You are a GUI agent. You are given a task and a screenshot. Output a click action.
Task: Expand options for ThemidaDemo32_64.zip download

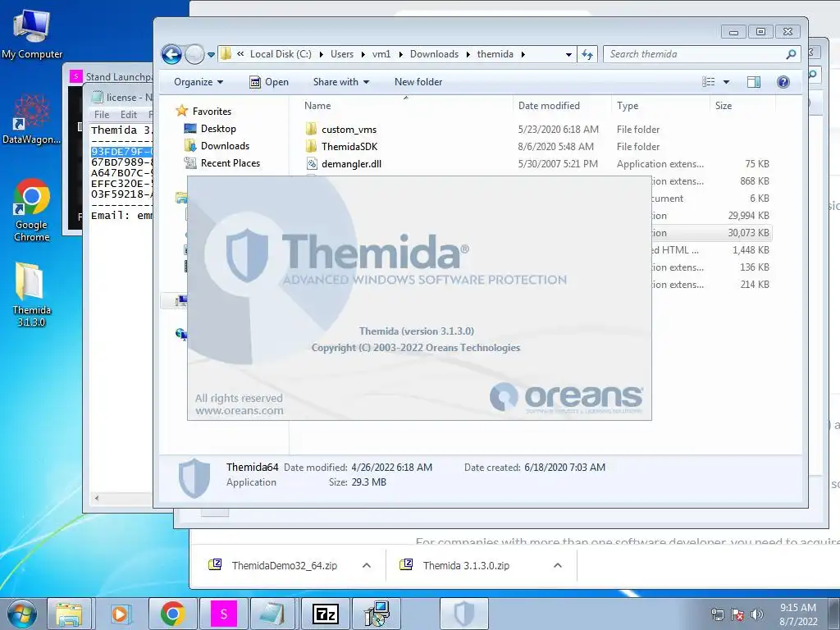[367, 565]
